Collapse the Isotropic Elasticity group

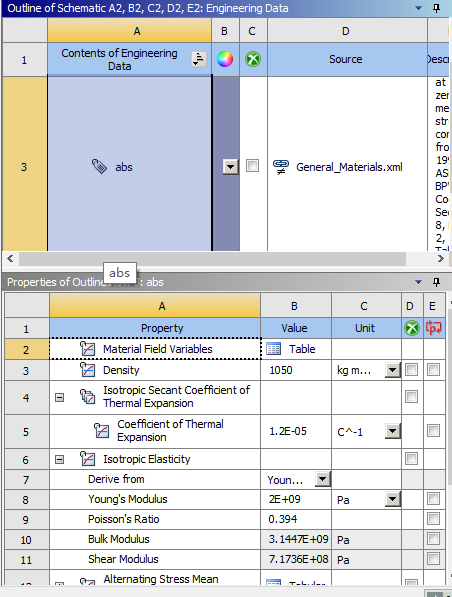pos(59,459)
